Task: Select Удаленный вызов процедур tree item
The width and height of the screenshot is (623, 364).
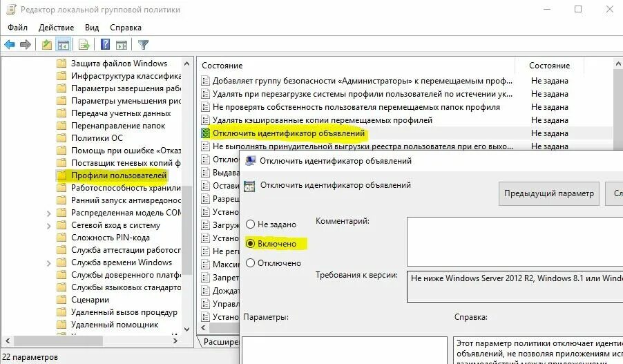Action: tap(124, 312)
